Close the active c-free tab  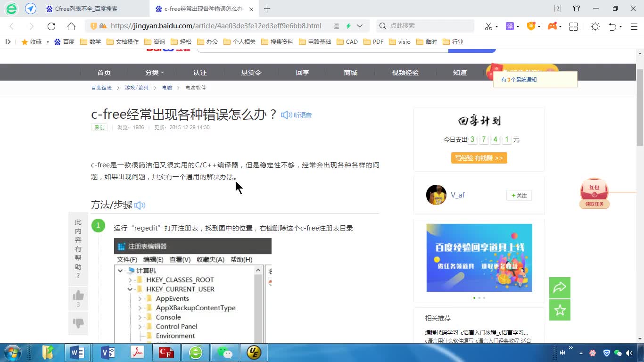(x=251, y=9)
